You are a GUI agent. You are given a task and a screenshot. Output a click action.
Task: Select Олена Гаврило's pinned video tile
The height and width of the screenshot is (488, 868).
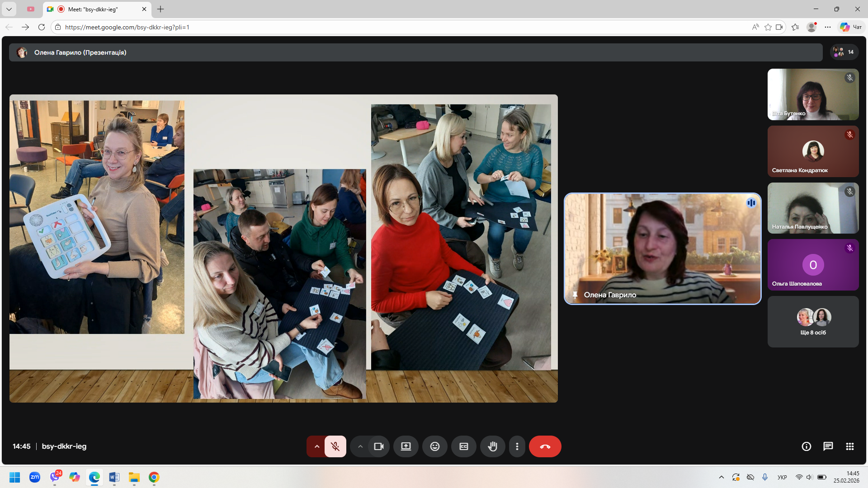(662, 249)
